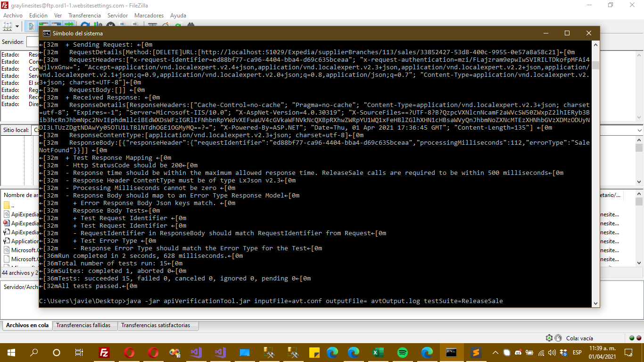This screenshot has height=362, width=644.
Task: Open the Action Center notifications icon
Action: pyautogui.click(x=628, y=353)
